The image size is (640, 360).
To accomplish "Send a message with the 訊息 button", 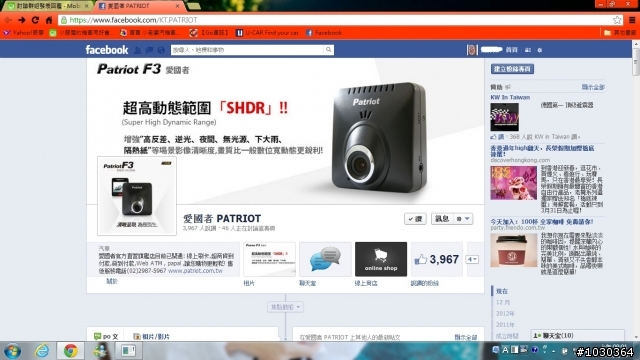I will coord(442,219).
